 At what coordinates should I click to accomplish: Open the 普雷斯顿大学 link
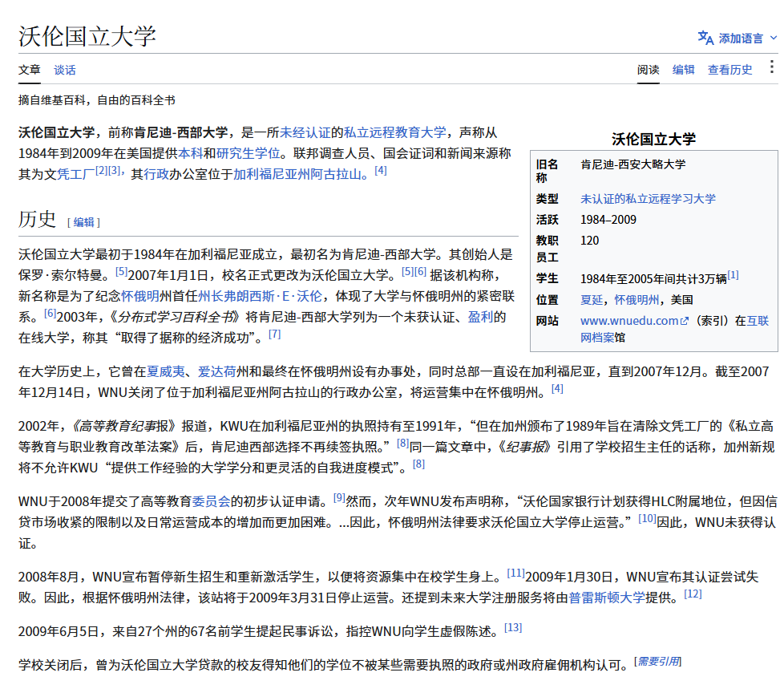(607, 598)
